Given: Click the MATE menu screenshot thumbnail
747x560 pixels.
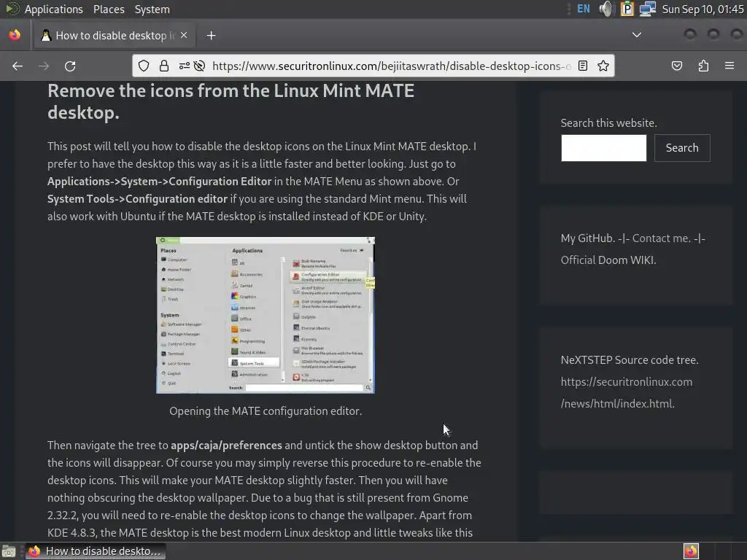Looking at the screenshot, I should (x=266, y=315).
